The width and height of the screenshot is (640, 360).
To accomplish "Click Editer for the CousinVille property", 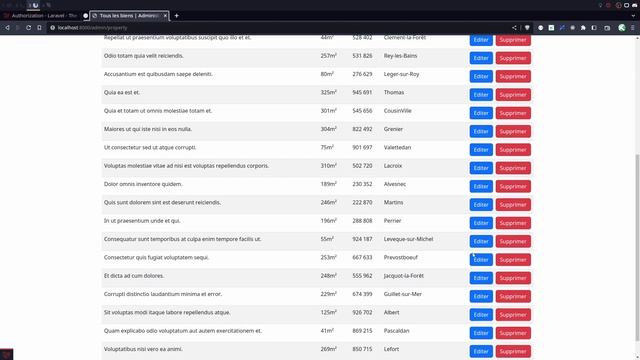I will (x=481, y=113).
